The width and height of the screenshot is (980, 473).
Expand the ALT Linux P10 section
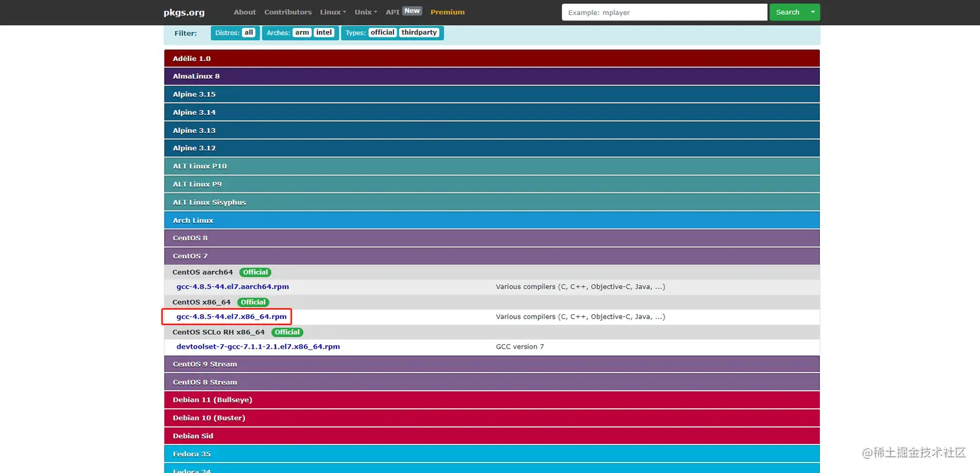coord(492,167)
